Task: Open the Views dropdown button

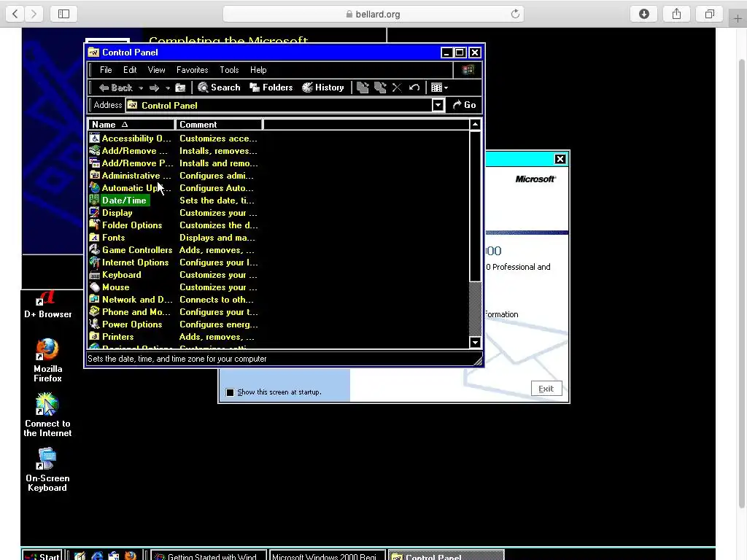Action: [439, 87]
